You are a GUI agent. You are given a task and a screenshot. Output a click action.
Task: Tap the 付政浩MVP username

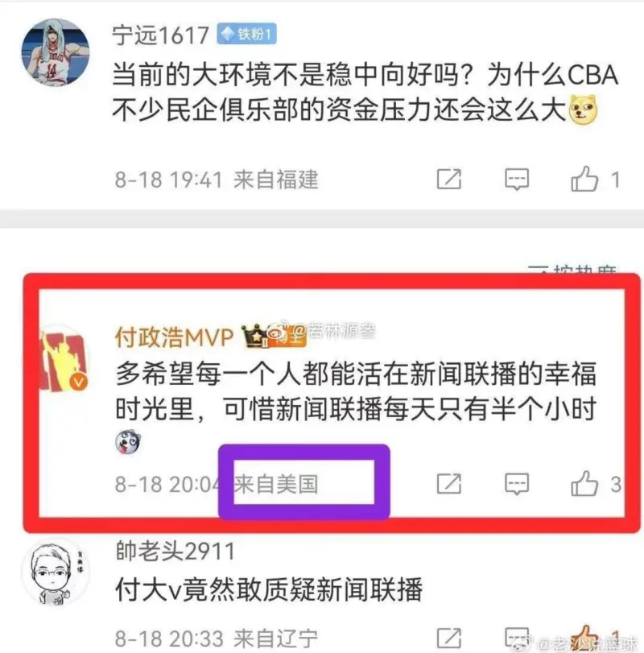174,337
